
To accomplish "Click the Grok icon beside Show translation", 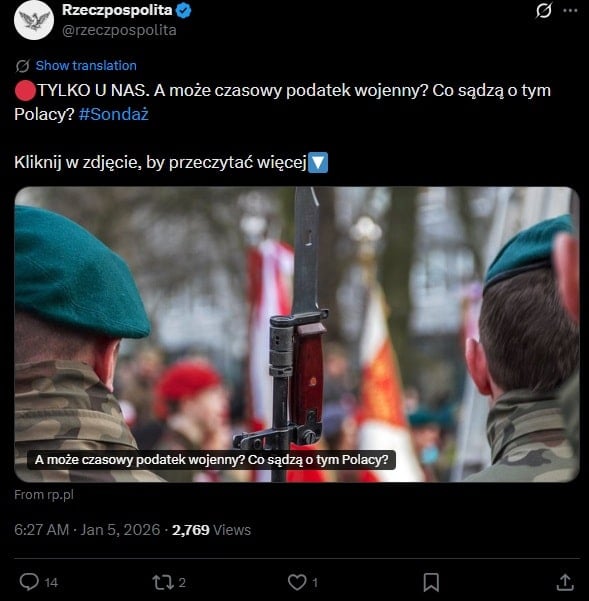I will click(22, 66).
